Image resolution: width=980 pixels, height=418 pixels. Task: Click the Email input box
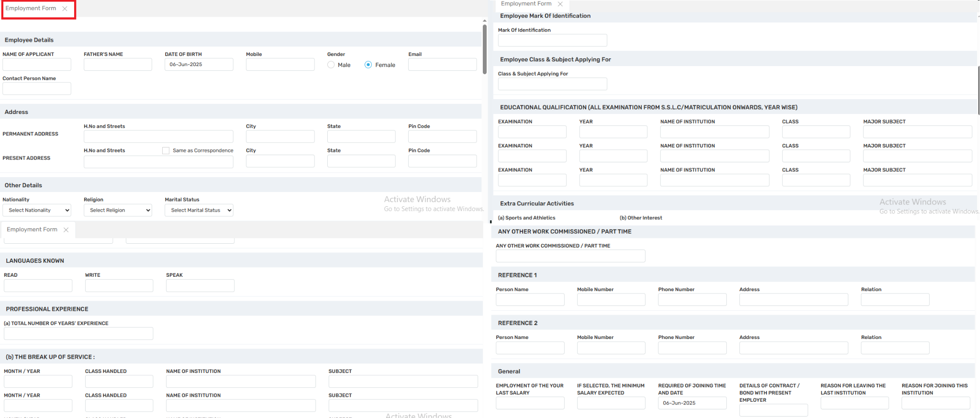coord(443,65)
